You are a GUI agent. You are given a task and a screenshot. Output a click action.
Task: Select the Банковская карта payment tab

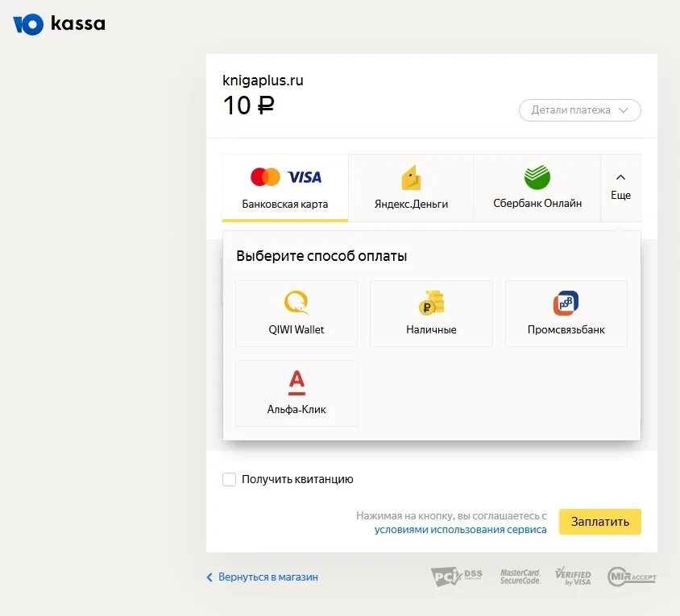[x=285, y=188]
